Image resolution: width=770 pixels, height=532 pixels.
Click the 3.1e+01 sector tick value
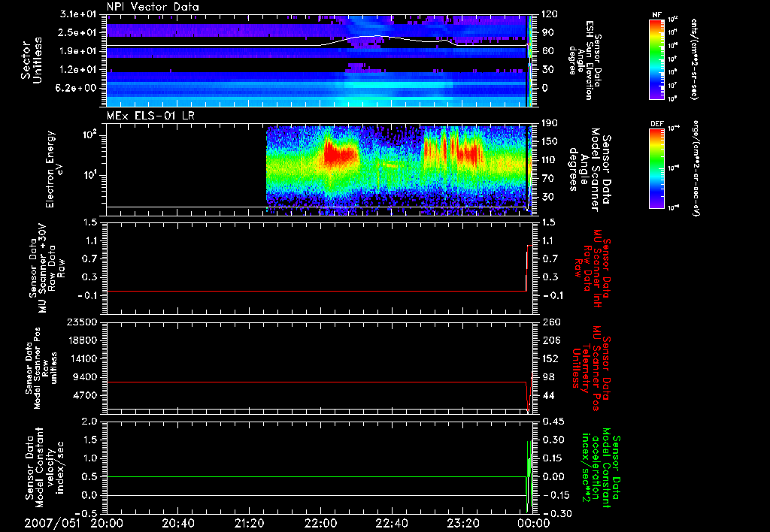[78, 14]
